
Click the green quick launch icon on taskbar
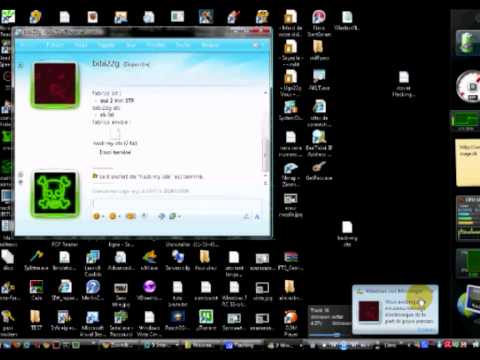click(x=76, y=345)
